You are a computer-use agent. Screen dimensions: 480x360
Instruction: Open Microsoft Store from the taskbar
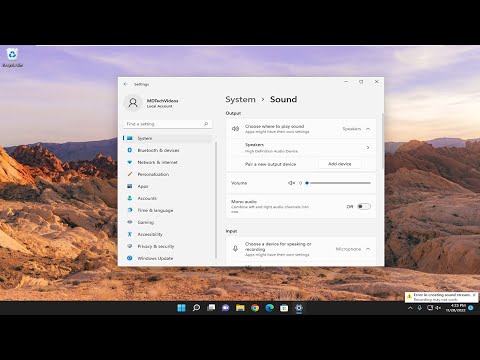coord(284,308)
